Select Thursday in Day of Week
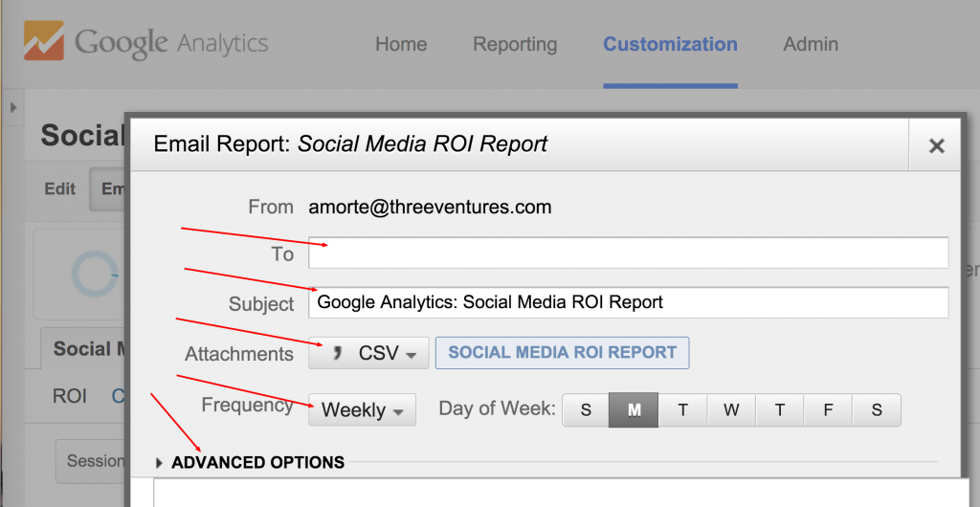The width and height of the screenshot is (980, 507). [x=779, y=410]
